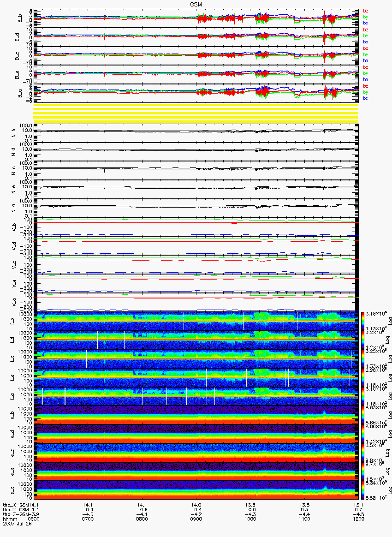Click the green by legend of B_c panel
The image size is (392, 537).
(x=366, y=54)
